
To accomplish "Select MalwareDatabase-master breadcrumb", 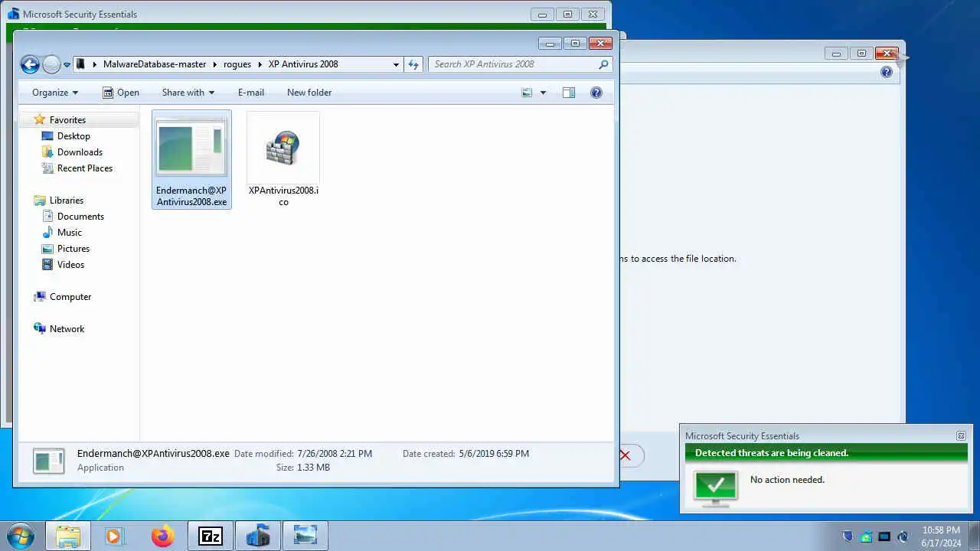I will tap(155, 64).
